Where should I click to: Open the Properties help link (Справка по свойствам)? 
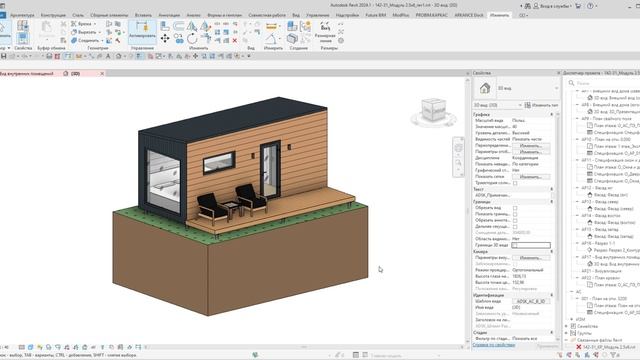point(493,345)
